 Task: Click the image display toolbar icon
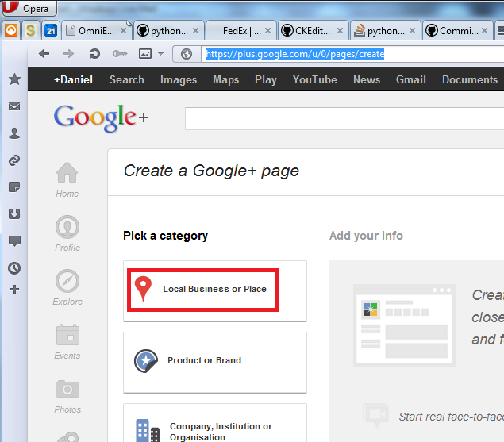[145, 54]
